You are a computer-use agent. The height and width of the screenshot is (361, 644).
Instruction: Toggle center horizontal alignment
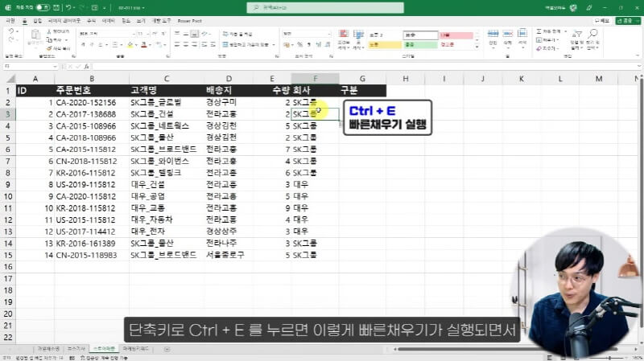pos(186,44)
